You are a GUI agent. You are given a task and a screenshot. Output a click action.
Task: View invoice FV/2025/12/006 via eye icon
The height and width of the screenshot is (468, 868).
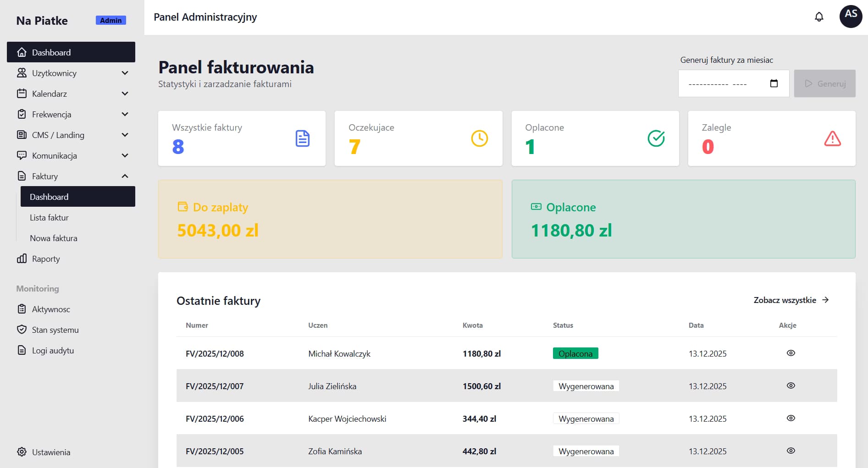791,418
